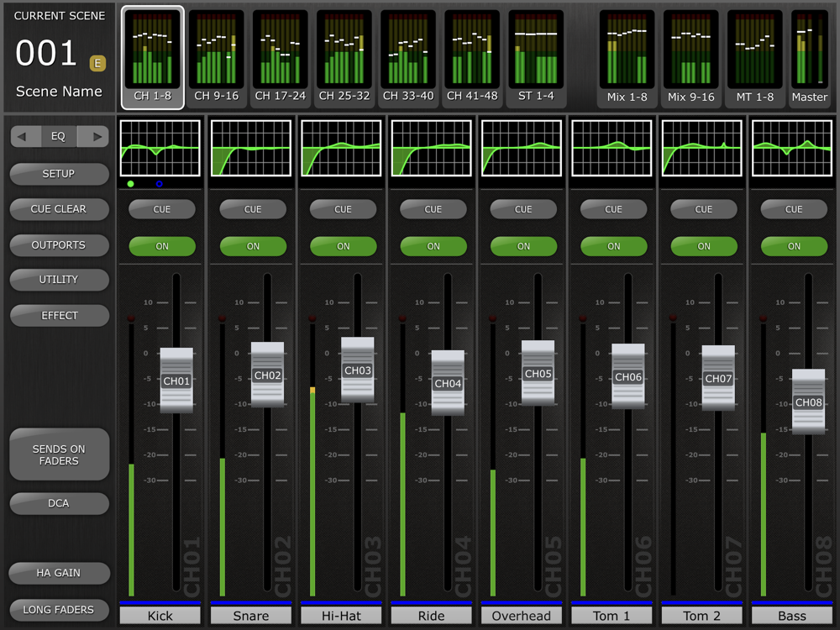Toggle the Hi-Hat ON button
The height and width of the screenshot is (630, 840).
coord(343,246)
